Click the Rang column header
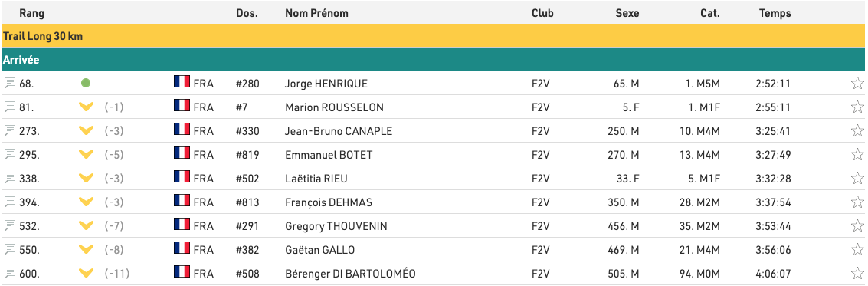The width and height of the screenshot is (868, 286). (32, 13)
